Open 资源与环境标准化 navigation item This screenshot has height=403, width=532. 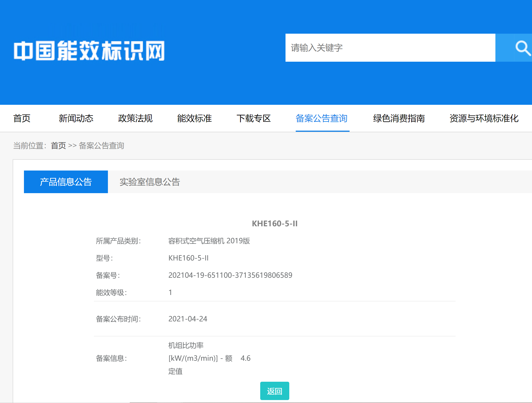[x=484, y=118]
